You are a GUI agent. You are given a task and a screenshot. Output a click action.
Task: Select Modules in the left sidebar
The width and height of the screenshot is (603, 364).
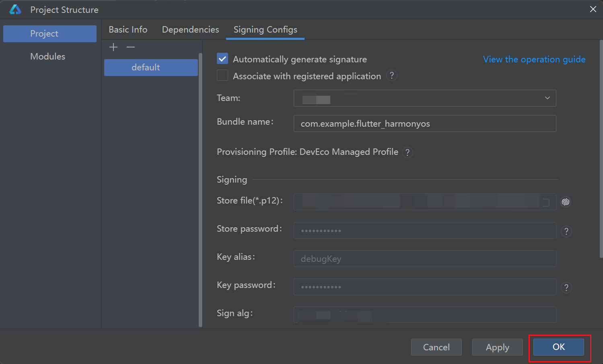pyautogui.click(x=48, y=56)
